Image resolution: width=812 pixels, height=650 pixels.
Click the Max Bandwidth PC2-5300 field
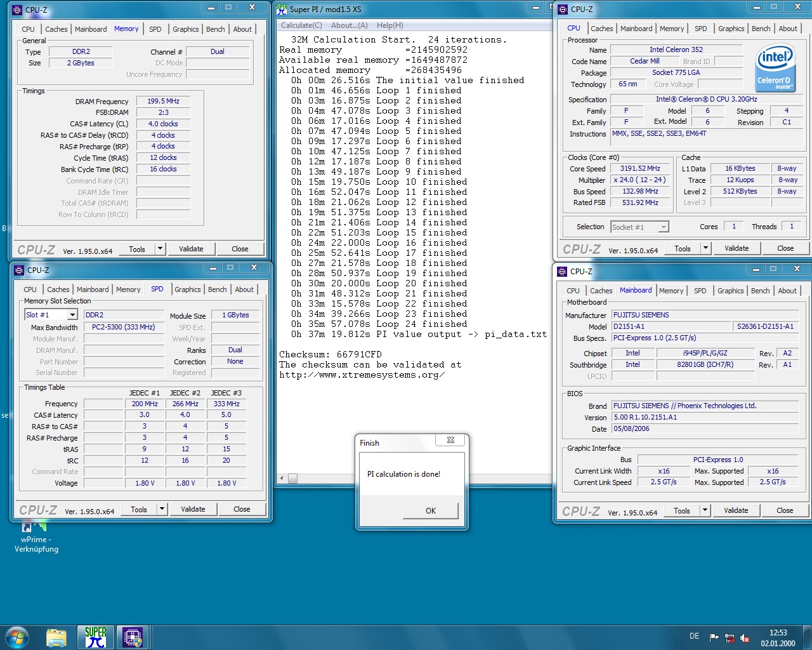(x=124, y=328)
